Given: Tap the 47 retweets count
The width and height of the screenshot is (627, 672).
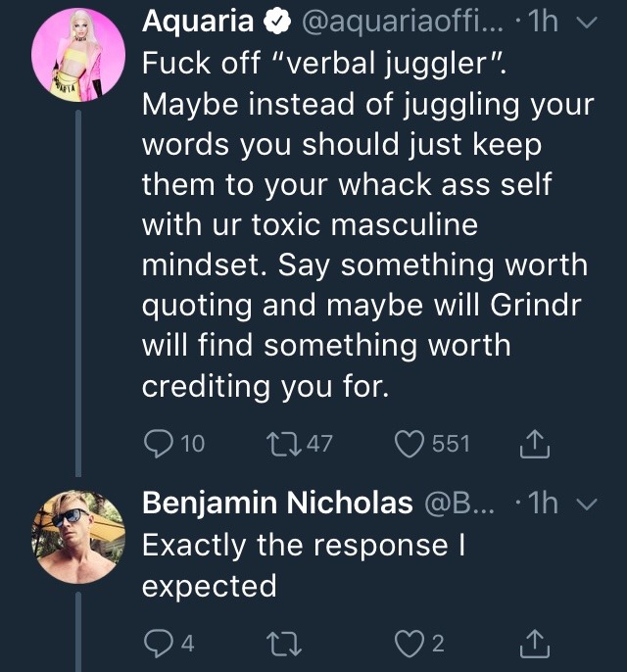Looking at the screenshot, I should coord(319,445).
